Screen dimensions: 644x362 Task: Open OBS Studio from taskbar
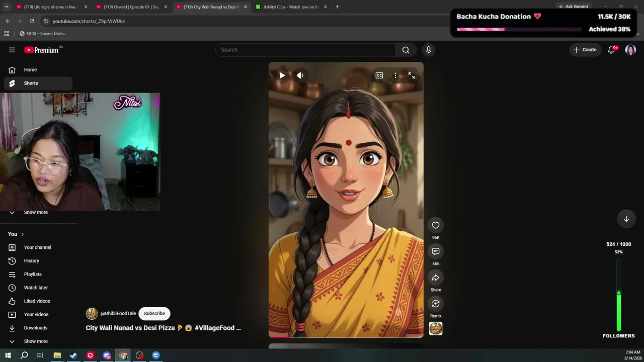(139, 355)
